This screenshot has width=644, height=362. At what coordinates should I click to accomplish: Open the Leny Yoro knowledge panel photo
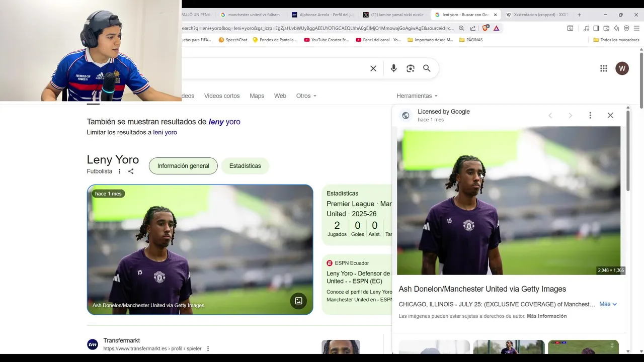click(x=200, y=250)
